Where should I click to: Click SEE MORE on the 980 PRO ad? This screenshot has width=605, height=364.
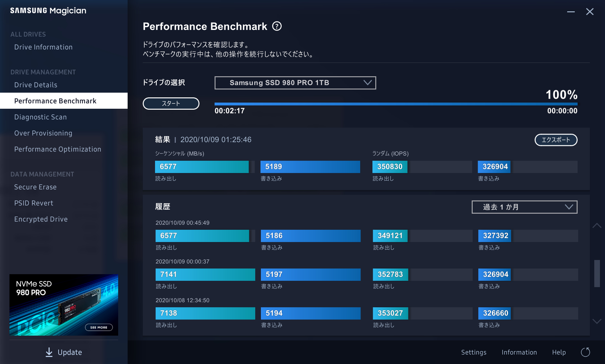(99, 327)
